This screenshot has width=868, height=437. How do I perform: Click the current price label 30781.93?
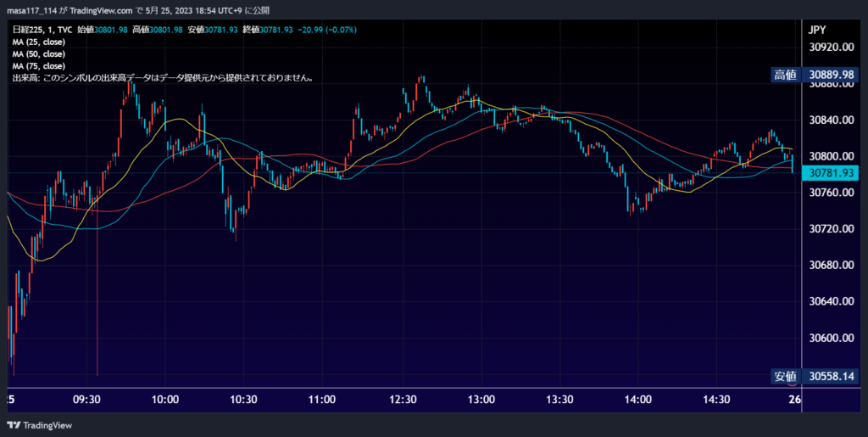click(829, 173)
